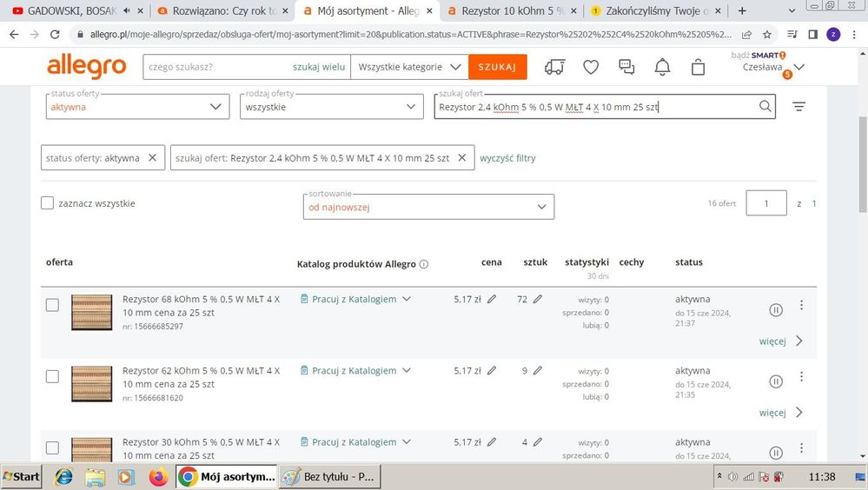This screenshot has width=868, height=490.
Task: Open the Allegro delivery truck icon
Action: [x=554, y=67]
